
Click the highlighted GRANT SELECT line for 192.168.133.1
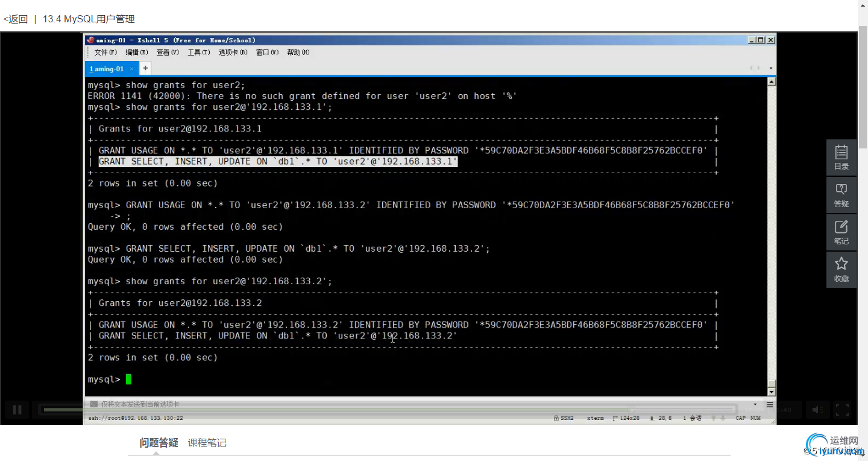click(x=278, y=162)
